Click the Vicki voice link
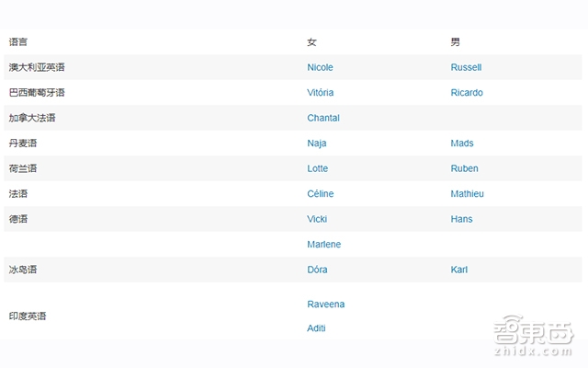Viewport: 588px width, 368px height. pyautogui.click(x=317, y=219)
